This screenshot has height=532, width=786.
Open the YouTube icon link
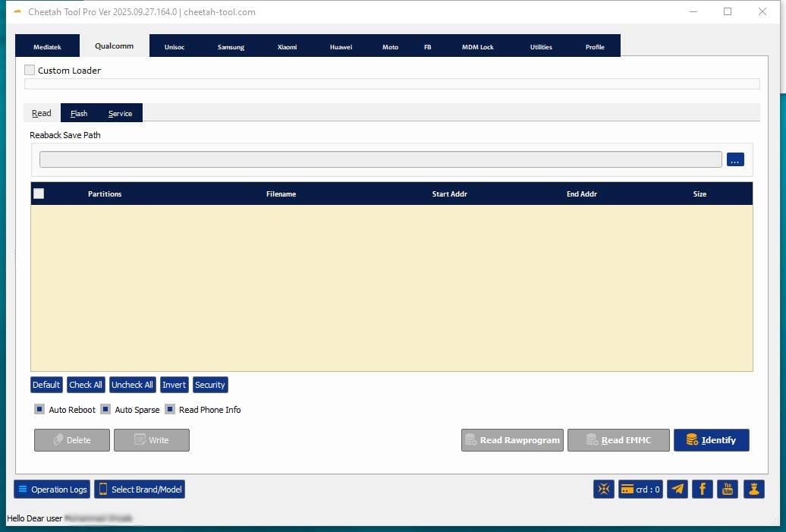(x=728, y=490)
